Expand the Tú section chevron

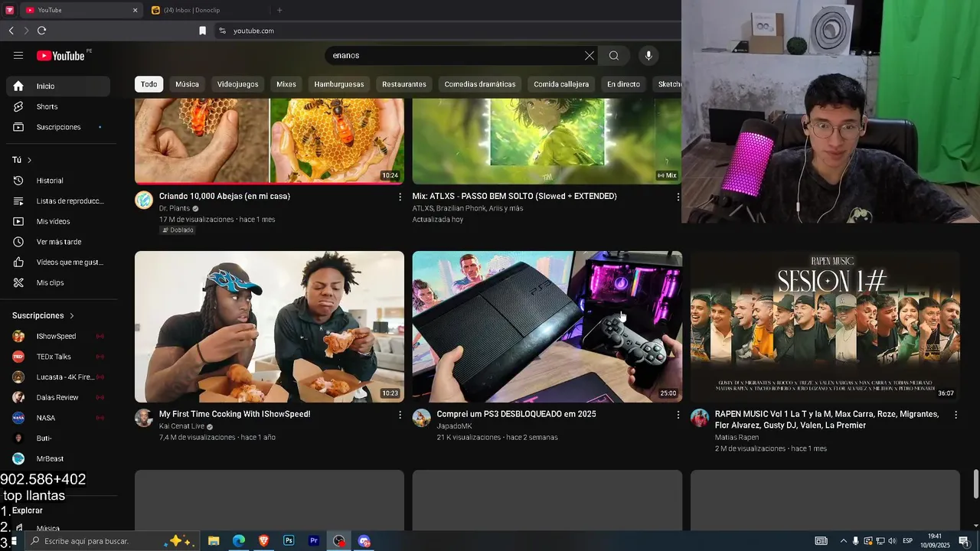click(x=30, y=160)
